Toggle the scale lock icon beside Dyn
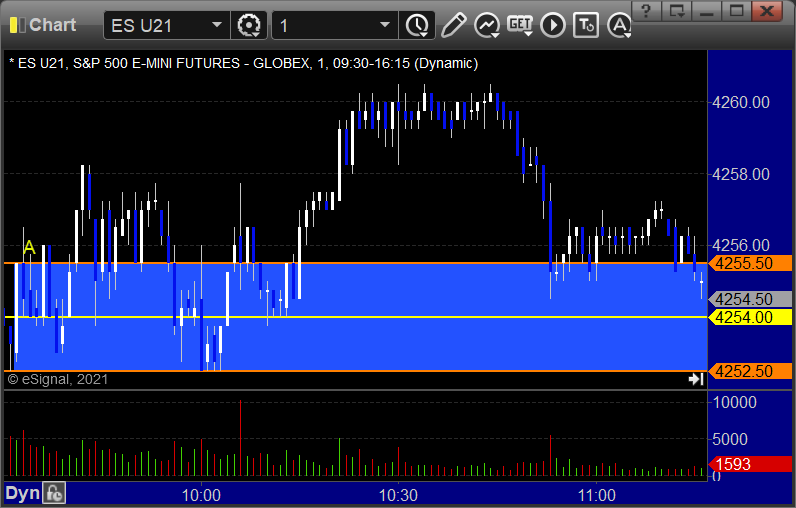796x508 pixels. click(54, 493)
